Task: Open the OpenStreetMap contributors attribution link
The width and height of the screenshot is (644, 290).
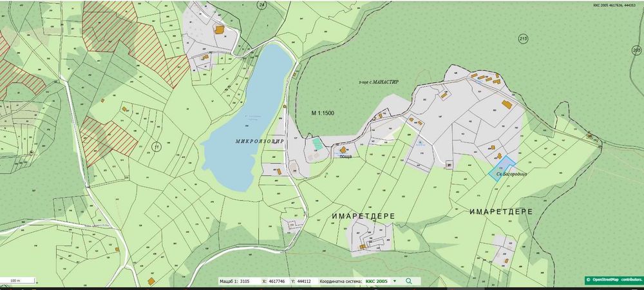Action: coord(614,280)
